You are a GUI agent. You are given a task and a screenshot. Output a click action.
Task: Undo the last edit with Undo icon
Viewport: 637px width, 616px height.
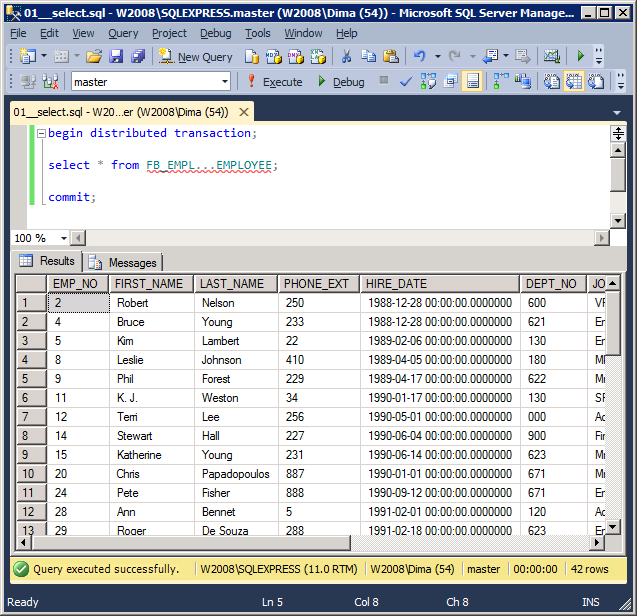coord(420,56)
